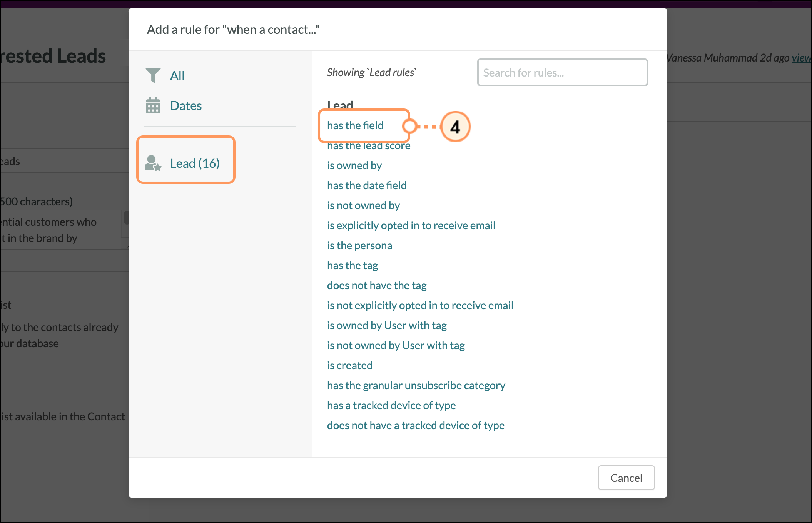This screenshot has height=523, width=812.
Task: Pick 'is explicitly opted in to receive email'
Action: point(411,225)
